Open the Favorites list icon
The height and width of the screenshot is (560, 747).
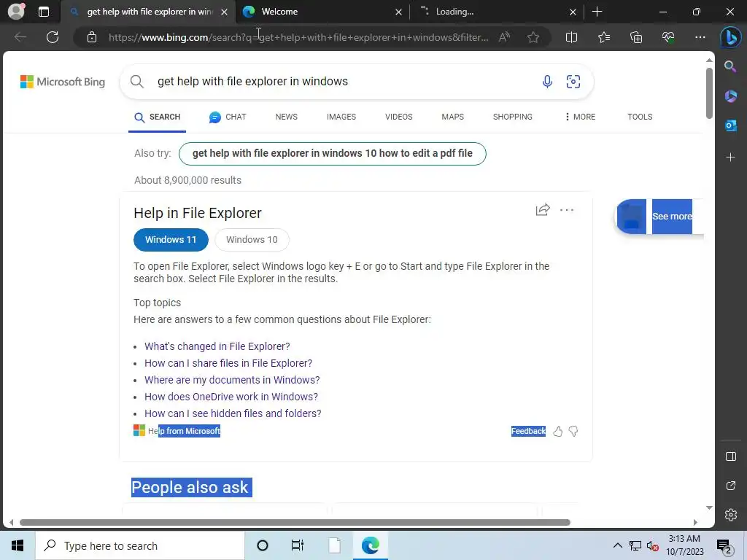point(603,37)
